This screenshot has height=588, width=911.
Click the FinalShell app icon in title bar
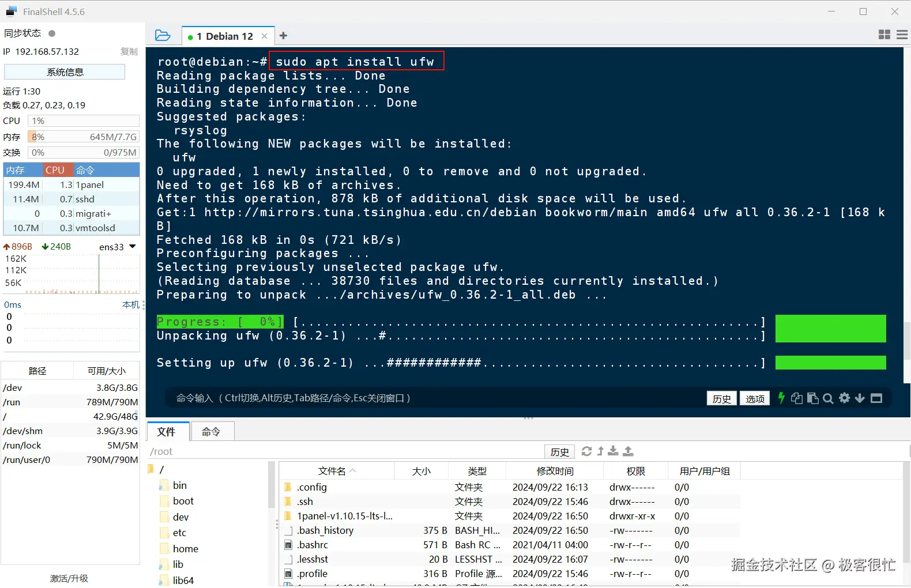[x=11, y=12]
